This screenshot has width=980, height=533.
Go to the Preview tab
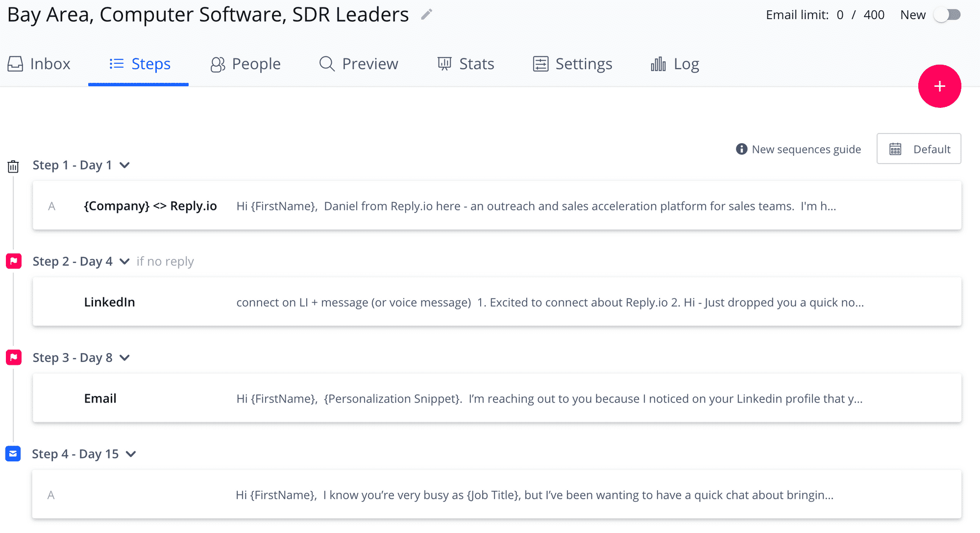(359, 64)
